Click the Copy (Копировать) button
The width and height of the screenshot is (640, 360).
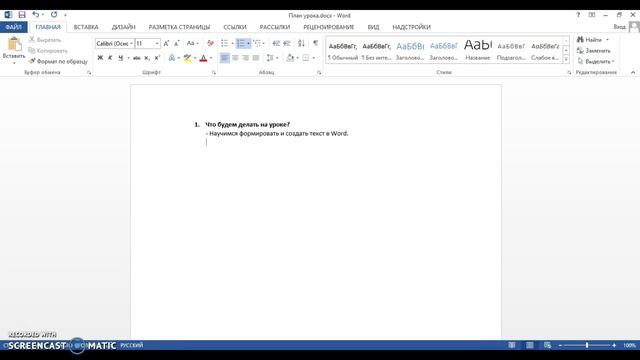click(48, 51)
